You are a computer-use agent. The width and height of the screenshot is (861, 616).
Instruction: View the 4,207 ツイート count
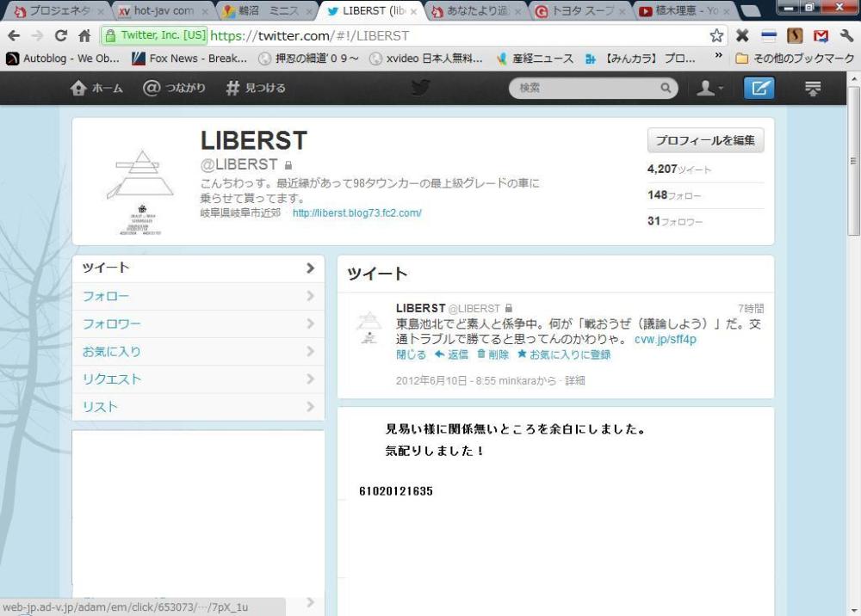(x=678, y=169)
